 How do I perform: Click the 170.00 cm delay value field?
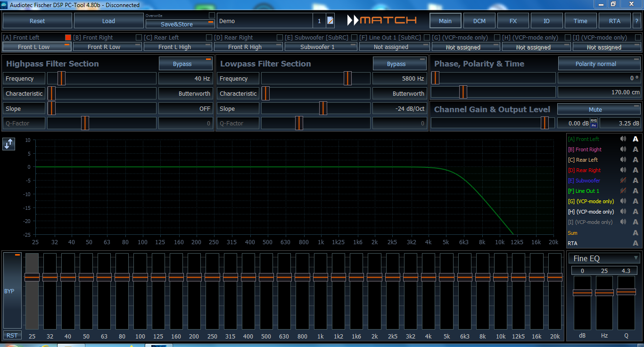[599, 92]
